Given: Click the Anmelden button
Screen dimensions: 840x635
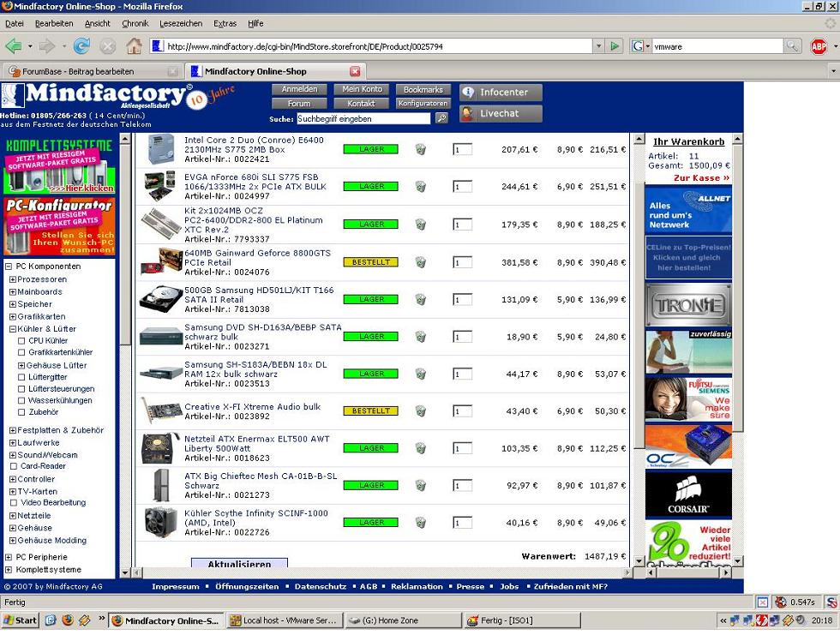Looking at the screenshot, I should pyautogui.click(x=299, y=89).
